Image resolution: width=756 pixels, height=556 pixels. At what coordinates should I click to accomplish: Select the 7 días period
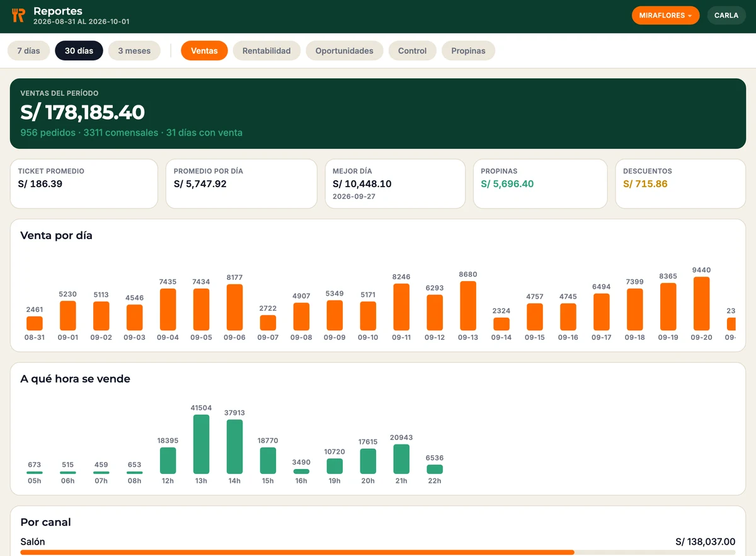[x=28, y=50]
